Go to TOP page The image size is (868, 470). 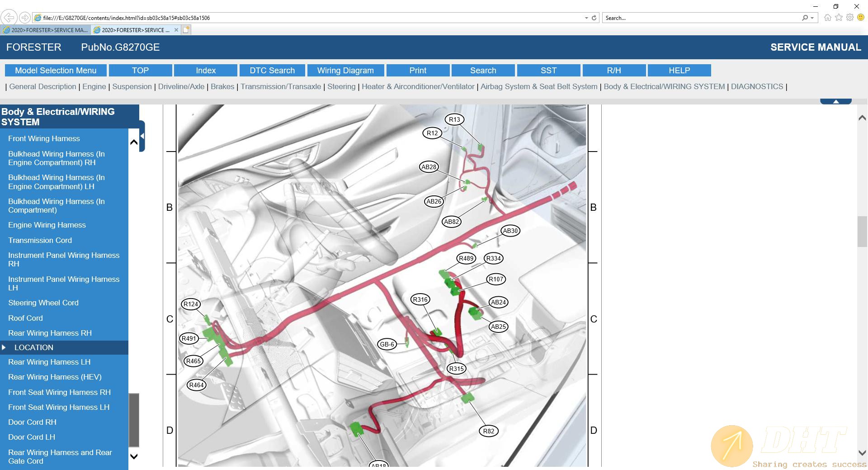pyautogui.click(x=141, y=71)
